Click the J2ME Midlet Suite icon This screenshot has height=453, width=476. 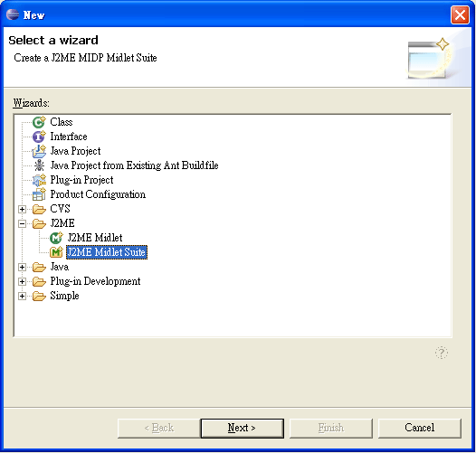coord(56,252)
